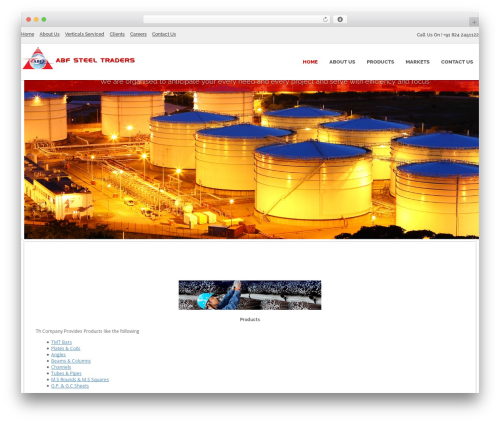Open Verticals Serviced link

click(84, 34)
